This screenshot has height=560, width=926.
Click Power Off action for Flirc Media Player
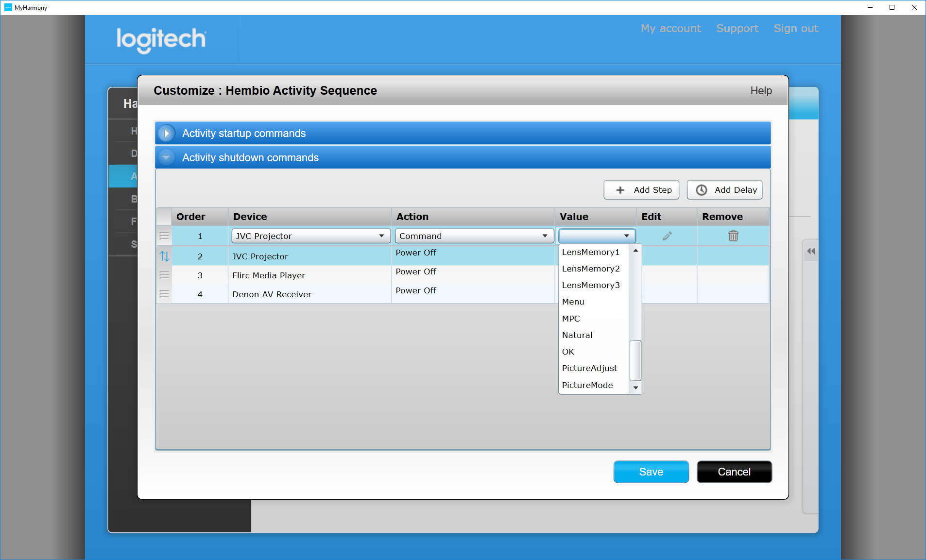[x=416, y=272]
